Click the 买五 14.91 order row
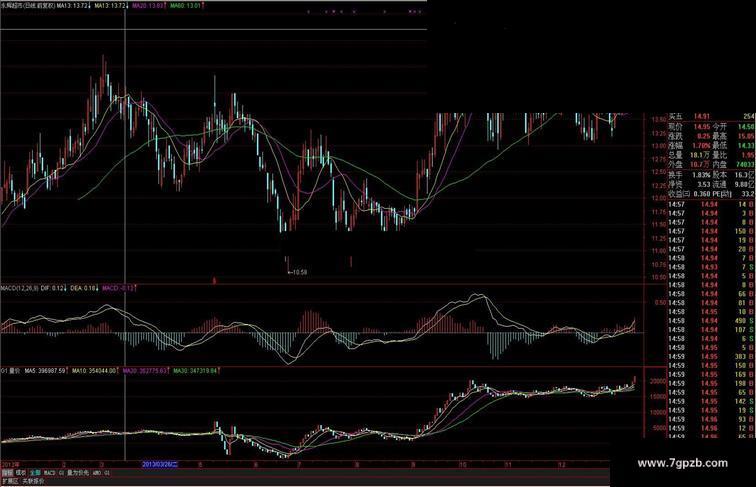 pos(711,116)
